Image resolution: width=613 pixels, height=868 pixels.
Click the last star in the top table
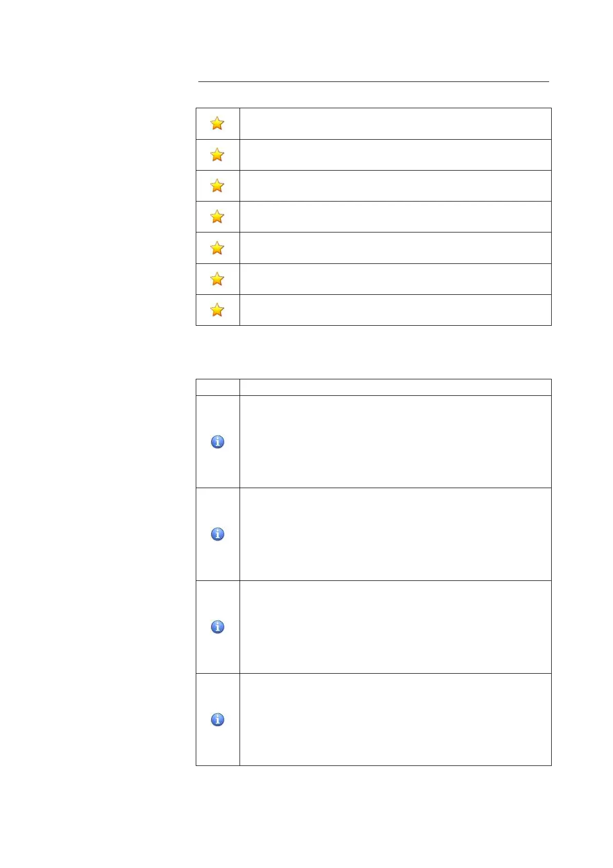pyautogui.click(x=217, y=310)
